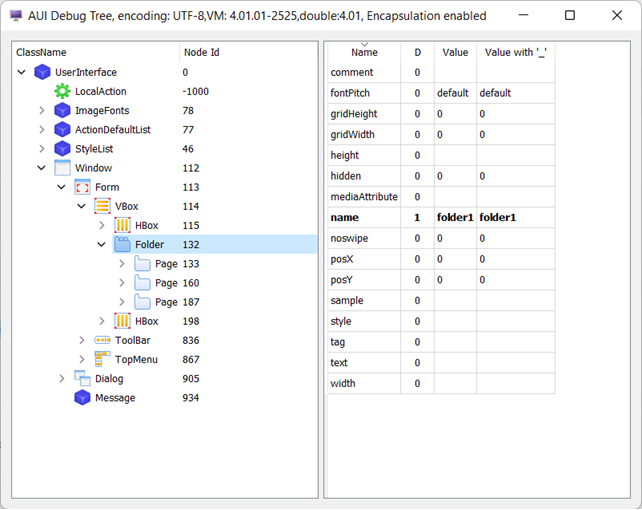Click the red bracket Form icon

pos(82,187)
